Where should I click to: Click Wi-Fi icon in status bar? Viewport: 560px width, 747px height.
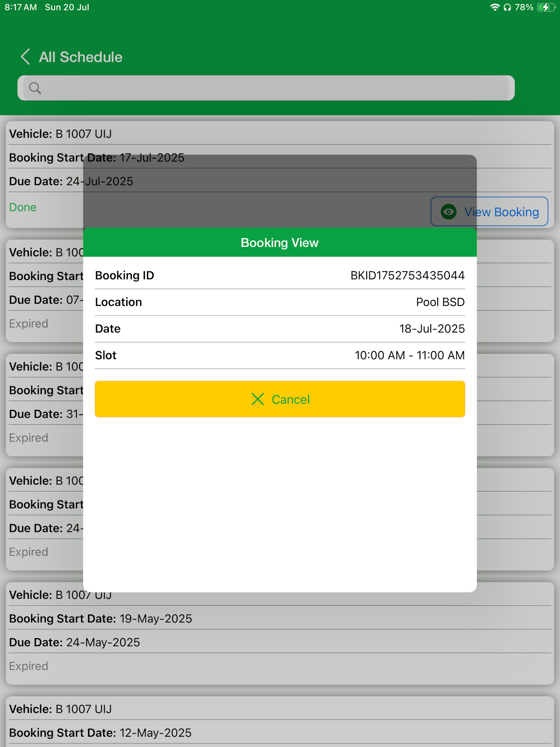tap(495, 7)
